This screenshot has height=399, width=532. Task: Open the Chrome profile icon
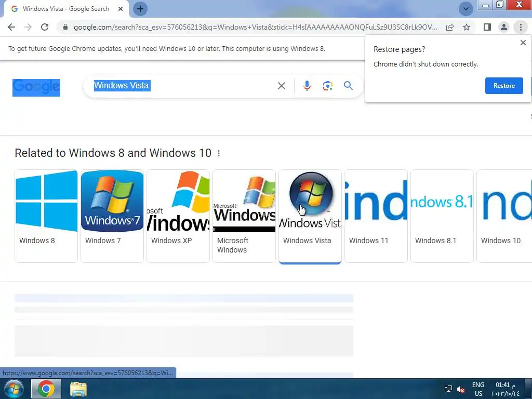tap(504, 27)
